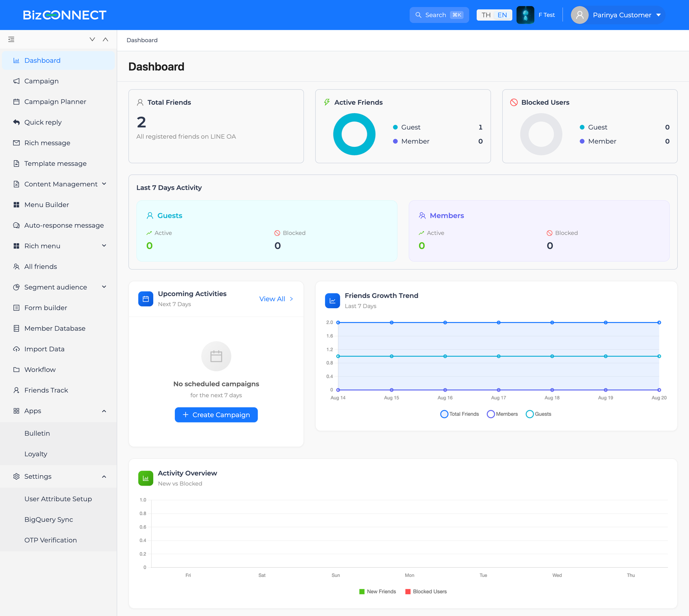Click the Activity Overview bar chart icon

[x=146, y=478]
